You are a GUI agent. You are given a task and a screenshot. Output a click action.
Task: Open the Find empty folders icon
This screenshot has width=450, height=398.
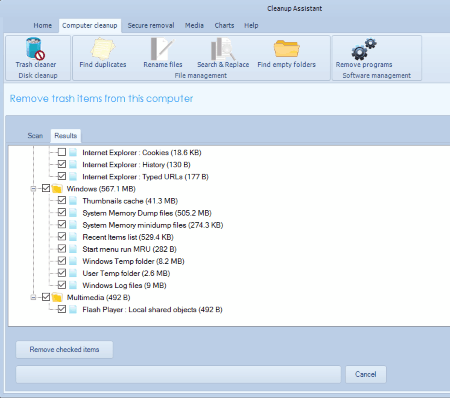[x=286, y=49]
